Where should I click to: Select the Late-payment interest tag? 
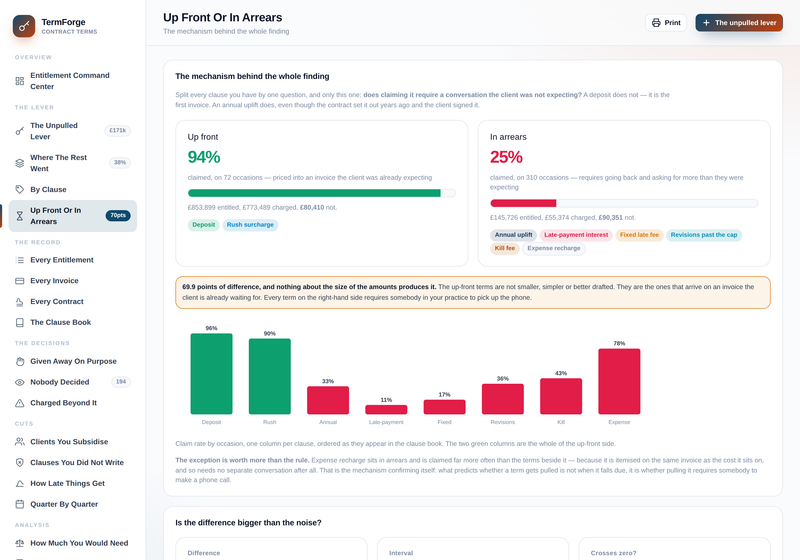coord(576,235)
